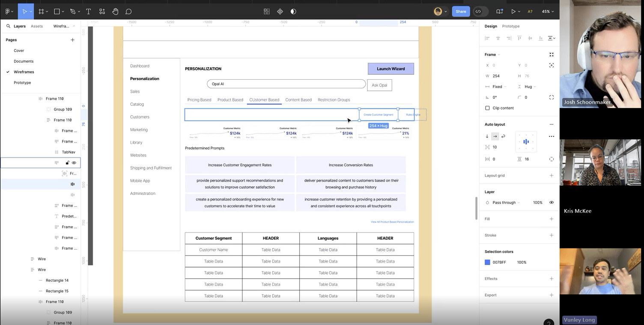Switch to the Prototype tab

point(510,26)
